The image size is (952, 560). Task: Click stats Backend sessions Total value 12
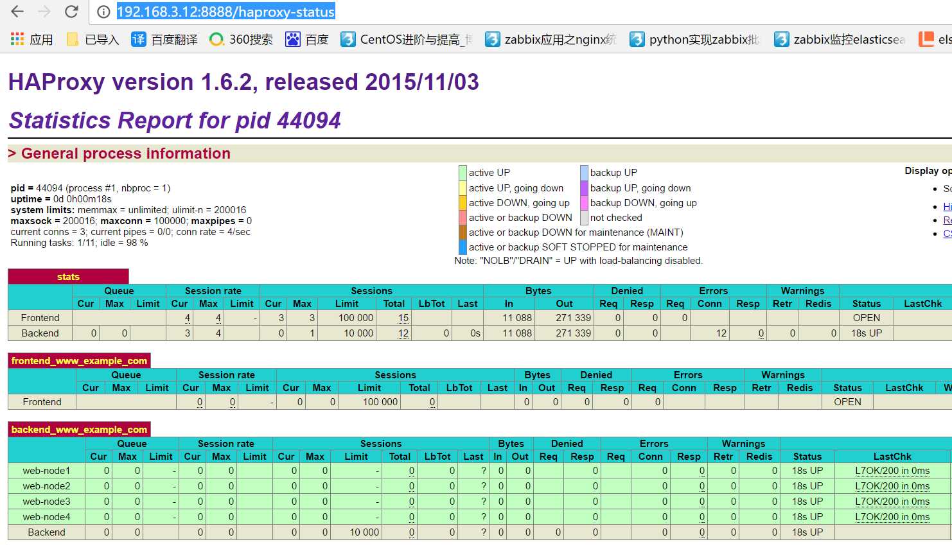pos(403,333)
